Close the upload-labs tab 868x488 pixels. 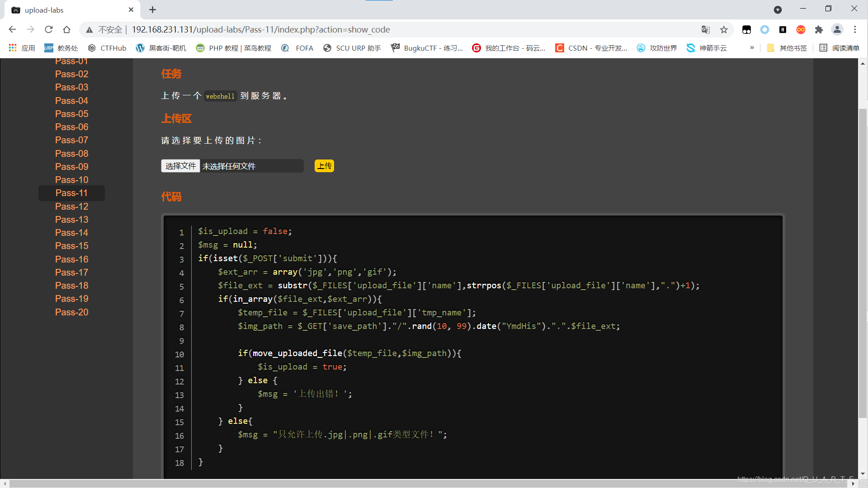click(131, 9)
